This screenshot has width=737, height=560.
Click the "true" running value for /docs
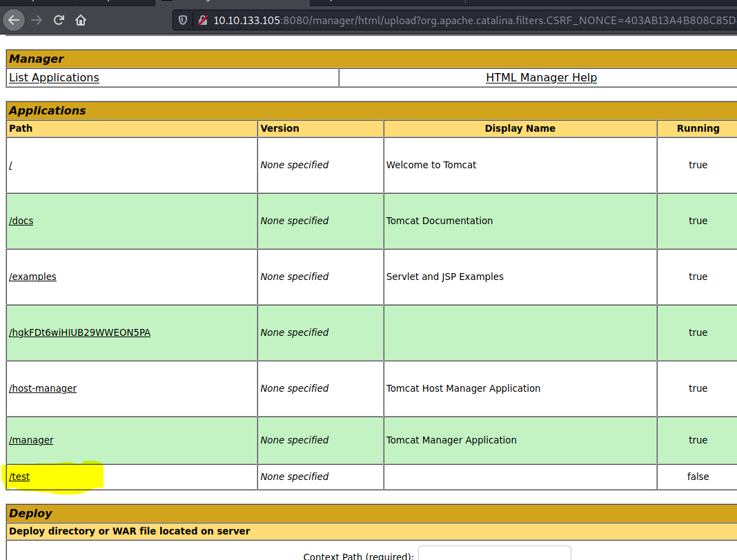698,221
